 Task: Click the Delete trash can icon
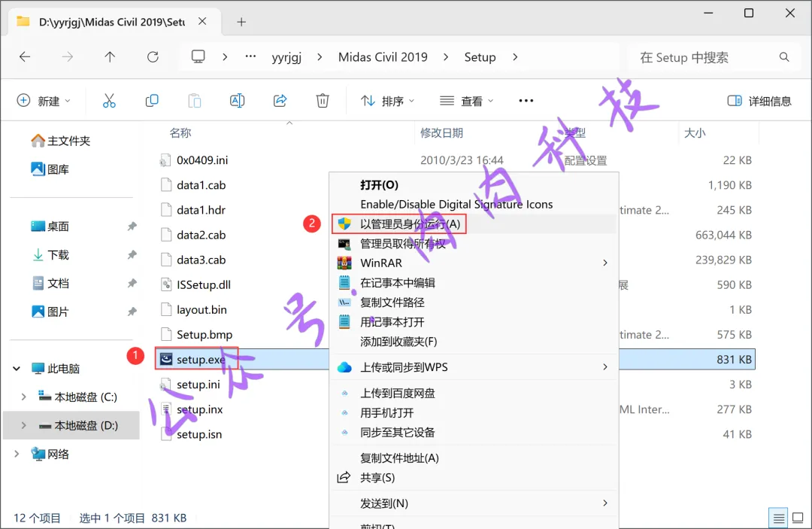[323, 101]
